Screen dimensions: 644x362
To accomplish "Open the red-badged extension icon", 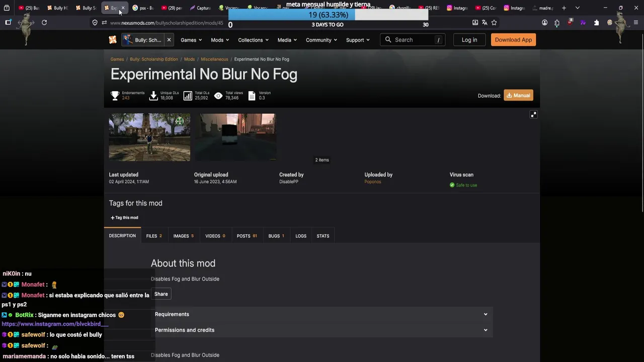I will (570, 23).
